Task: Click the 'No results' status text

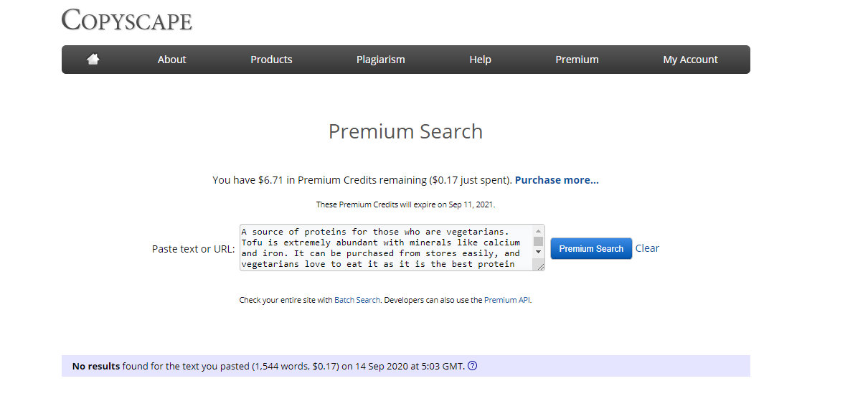Action: coord(96,366)
